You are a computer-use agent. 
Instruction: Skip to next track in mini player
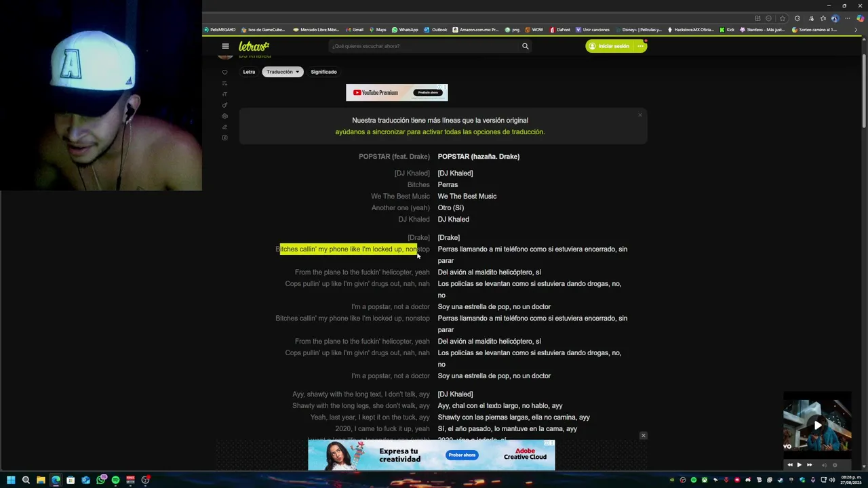[x=809, y=465]
